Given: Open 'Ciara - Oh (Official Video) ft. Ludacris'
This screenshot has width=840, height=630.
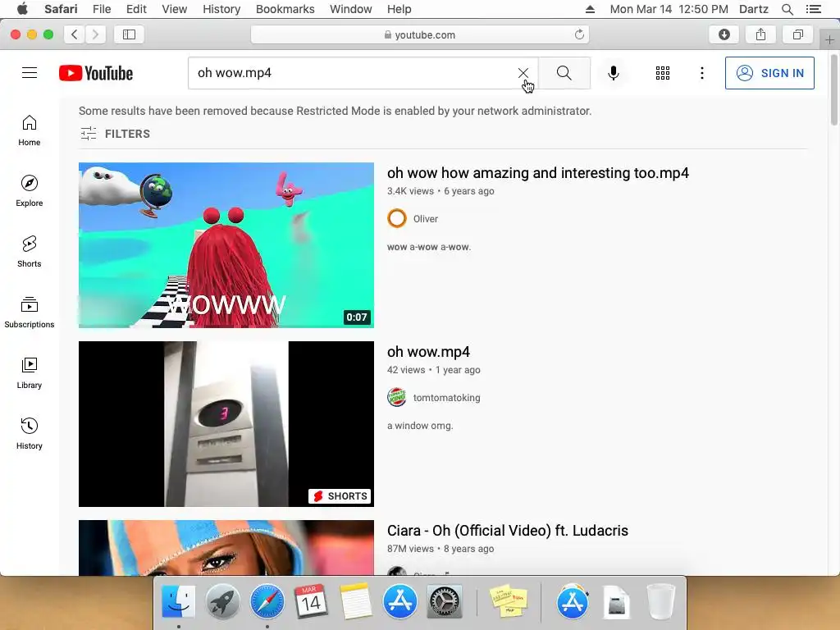Looking at the screenshot, I should 508,531.
